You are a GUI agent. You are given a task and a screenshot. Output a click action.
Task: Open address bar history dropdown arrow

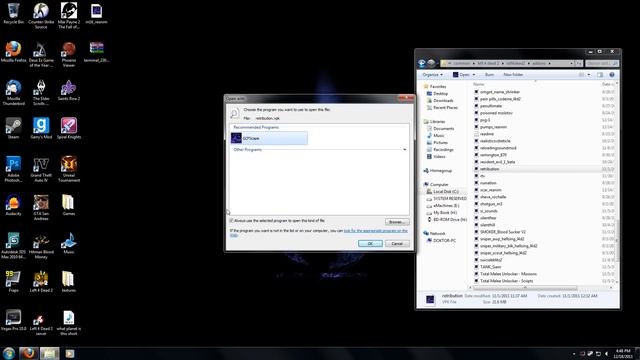coord(571,63)
